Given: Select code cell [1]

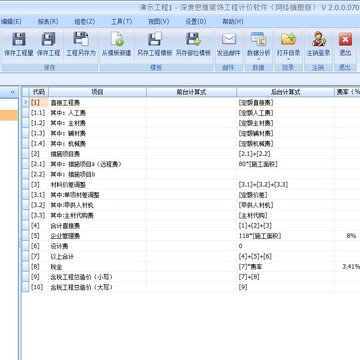Looking at the screenshot, I should pyautogui.click(x=39, y=103).
